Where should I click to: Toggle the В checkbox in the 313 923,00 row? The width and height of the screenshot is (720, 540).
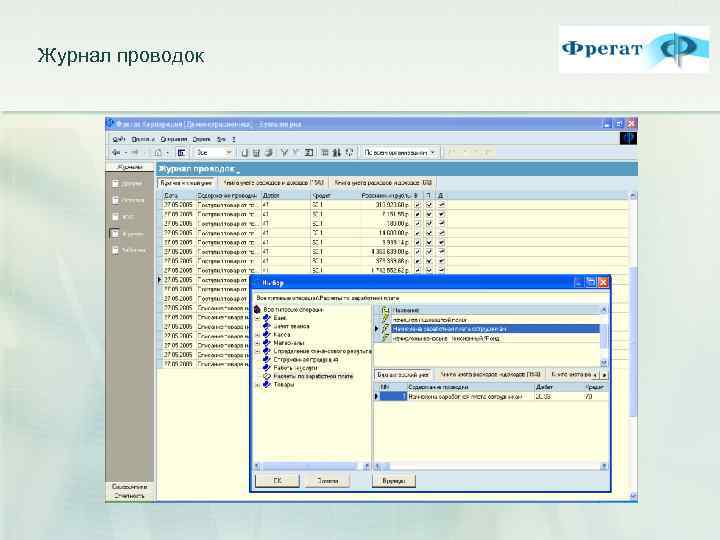[x=417, y=205]
